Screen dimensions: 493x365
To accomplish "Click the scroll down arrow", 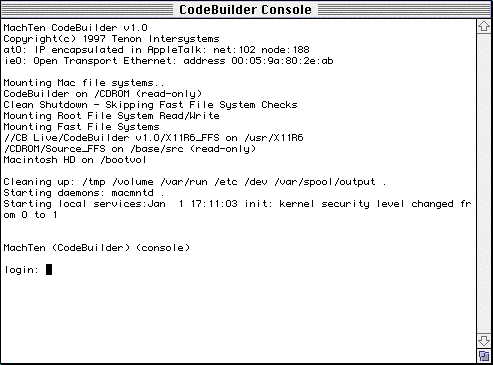I will coord(484,341).
